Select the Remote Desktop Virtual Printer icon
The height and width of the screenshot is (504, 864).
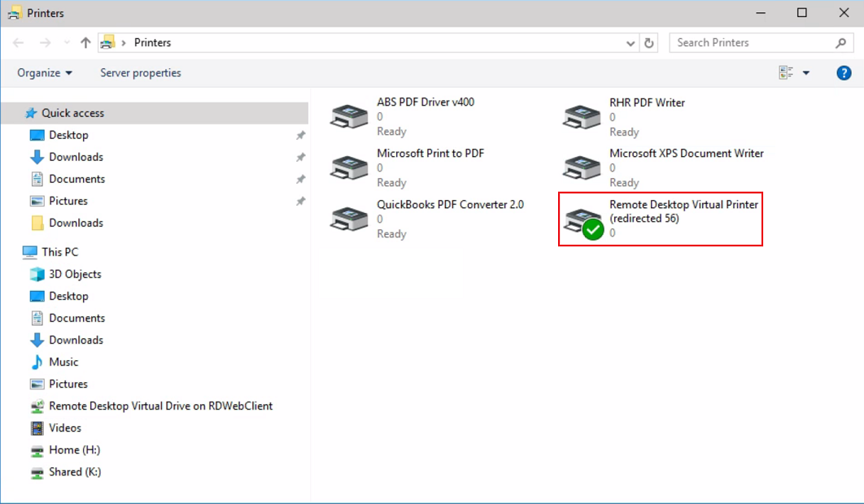click(583, 221)
